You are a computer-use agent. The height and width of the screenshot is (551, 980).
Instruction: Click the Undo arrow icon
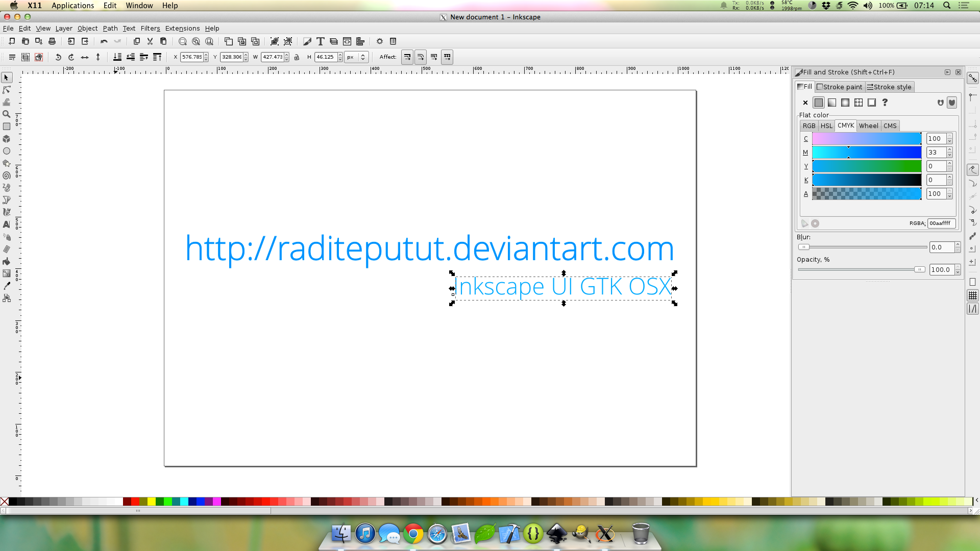pos(104,41)
